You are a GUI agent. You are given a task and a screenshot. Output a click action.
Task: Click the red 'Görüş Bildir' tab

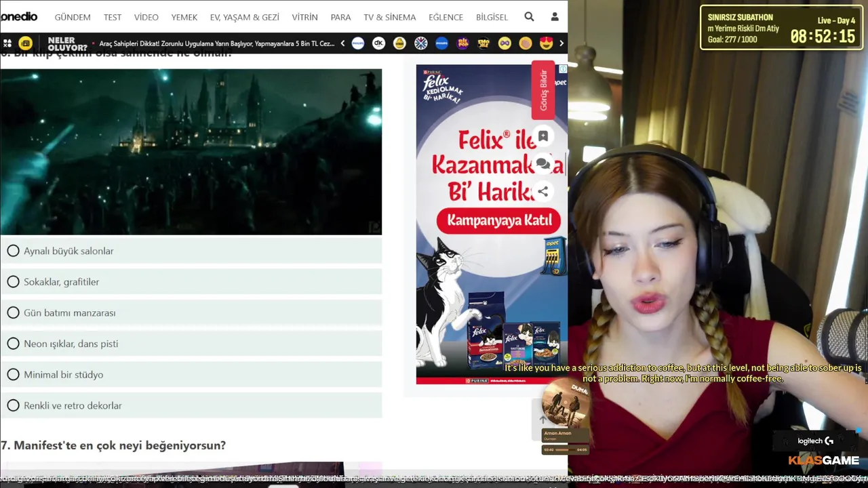click(x=543, y=90)
